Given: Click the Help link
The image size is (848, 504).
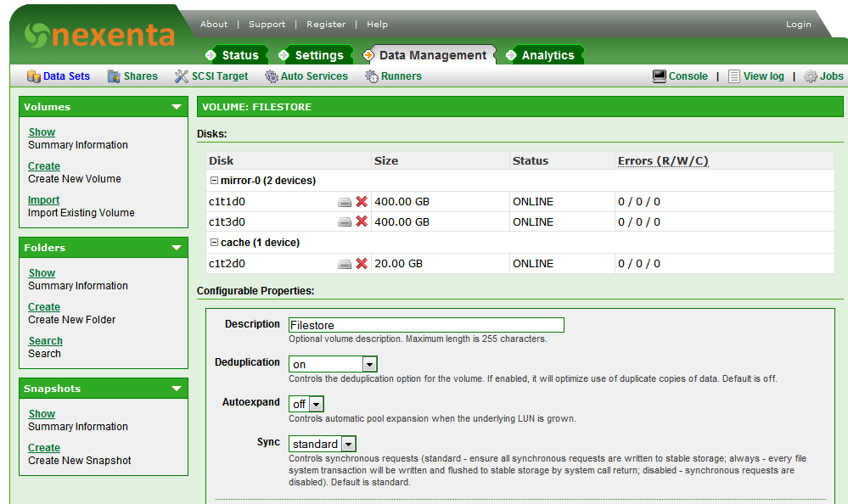Looking at the screenshot, I should [377, 25].
